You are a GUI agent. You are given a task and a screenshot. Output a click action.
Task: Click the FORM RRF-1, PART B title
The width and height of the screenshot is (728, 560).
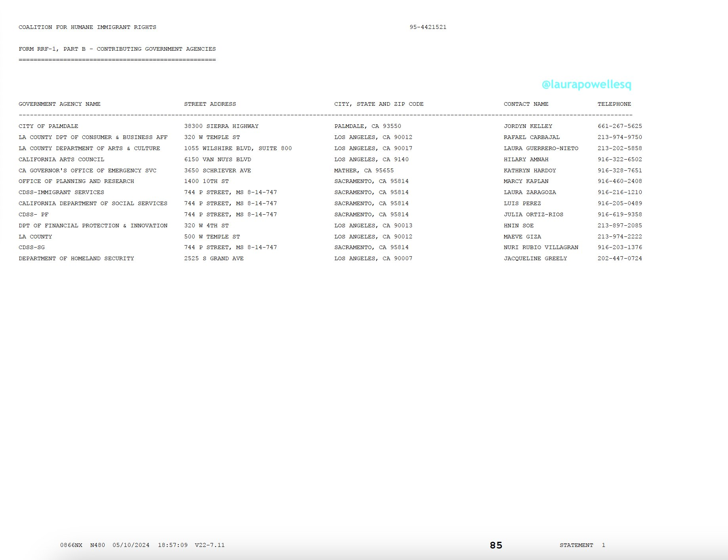(117, 49)
